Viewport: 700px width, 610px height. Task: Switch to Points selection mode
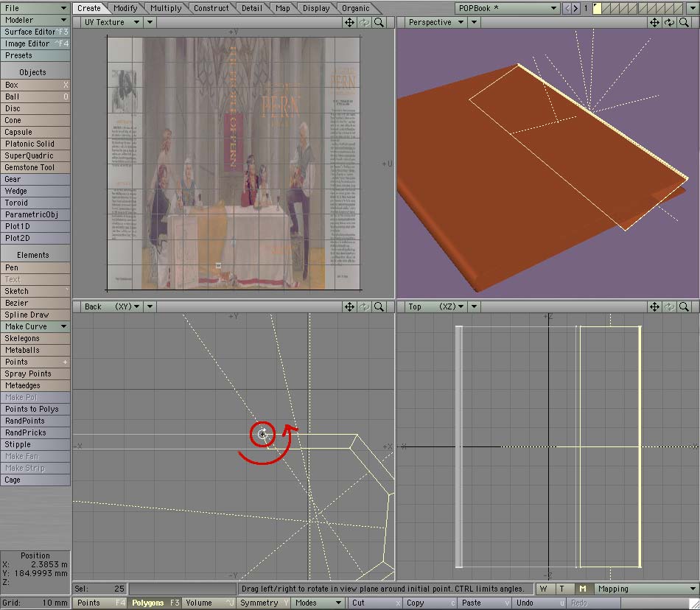[x=100, y=603]
